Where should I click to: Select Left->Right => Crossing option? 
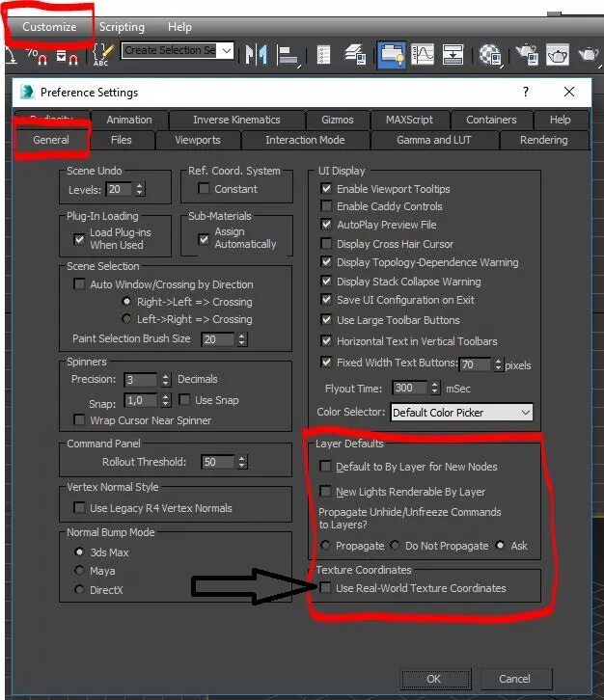(x=126, y=319)
